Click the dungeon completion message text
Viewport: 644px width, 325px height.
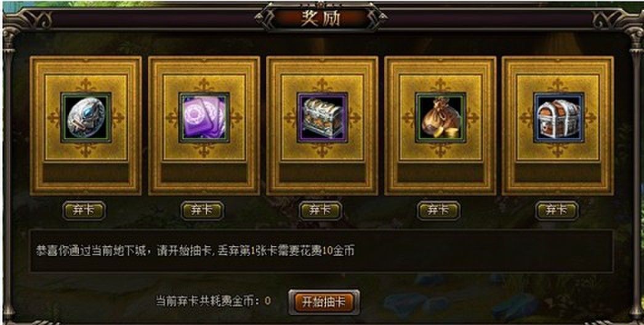point(195,251)
